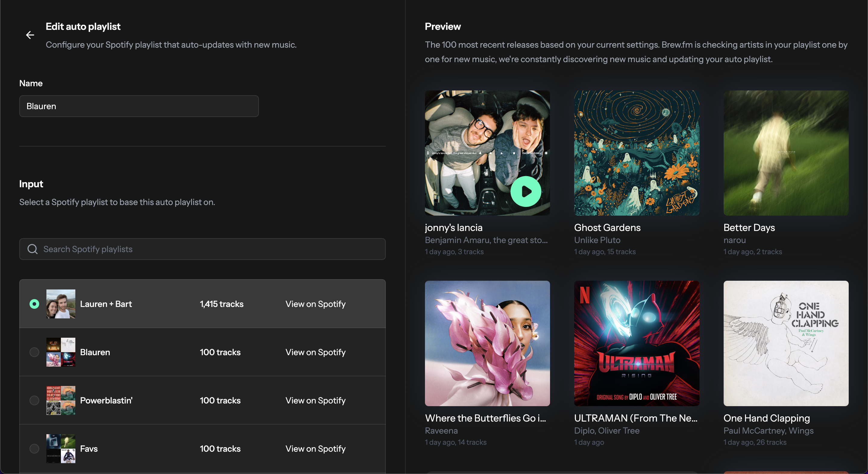Open View on Spotify for Blauren
The width and height of the screenshot is (868, 474).
tap(315, 352)
